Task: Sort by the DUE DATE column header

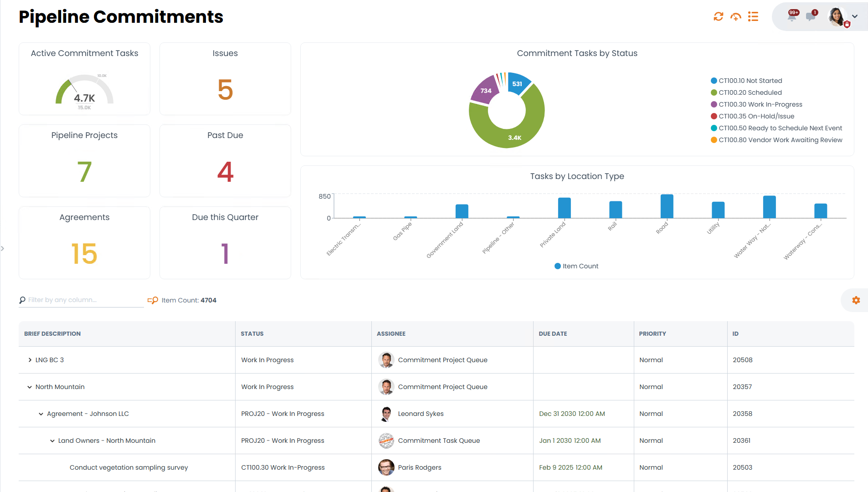Action: coord(553,333)
